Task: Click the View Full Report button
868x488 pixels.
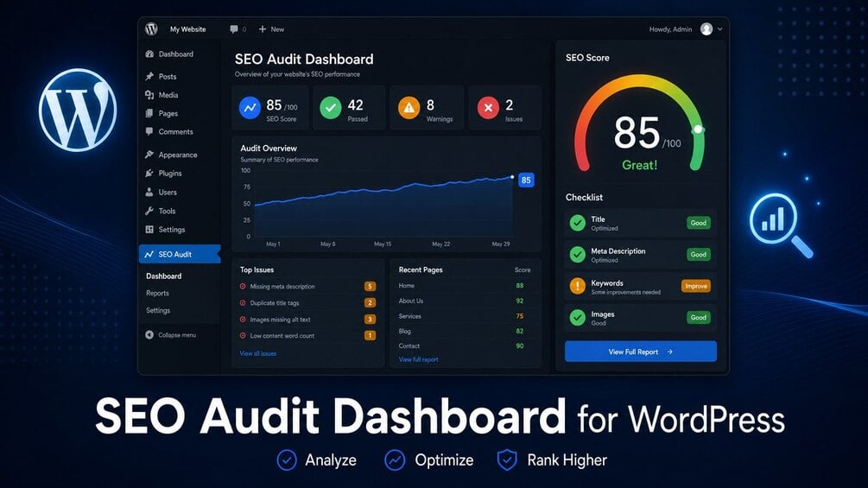Action: click(x=641, y=352)
